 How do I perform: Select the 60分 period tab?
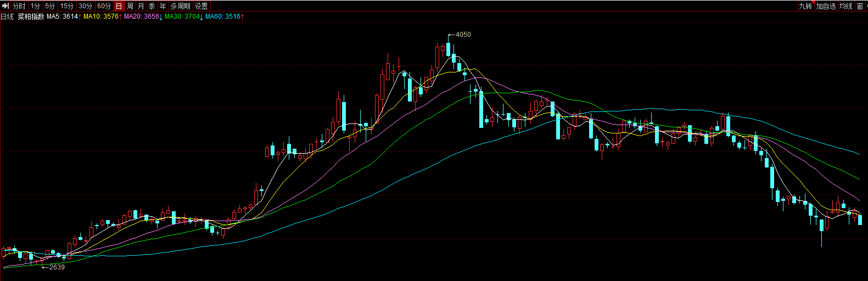tap(104, 6)
